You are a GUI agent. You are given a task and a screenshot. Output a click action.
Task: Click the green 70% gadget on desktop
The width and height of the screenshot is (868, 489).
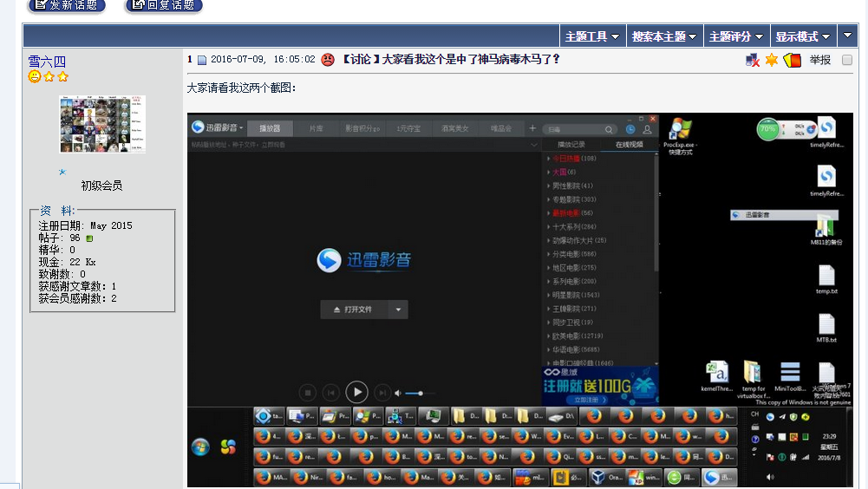(x=767, y=129)
